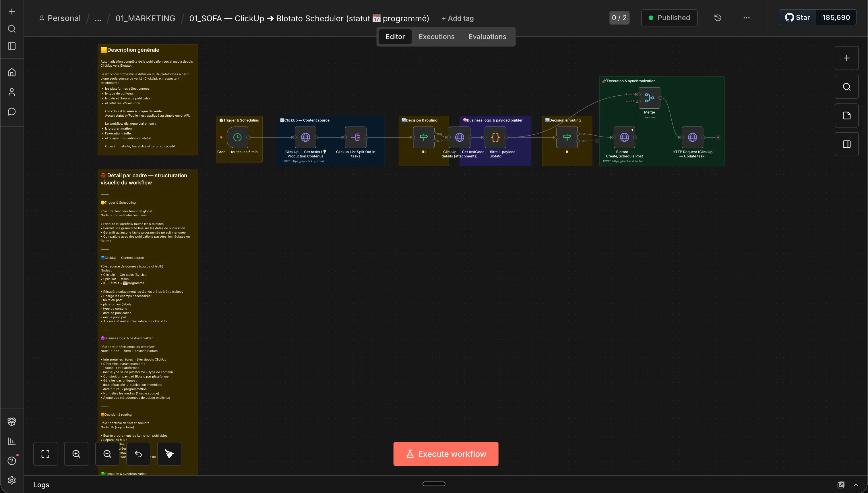Screen dimensions: 868x493
Task: Open the three-dot workflow options menu
Action: coord(747,18)
